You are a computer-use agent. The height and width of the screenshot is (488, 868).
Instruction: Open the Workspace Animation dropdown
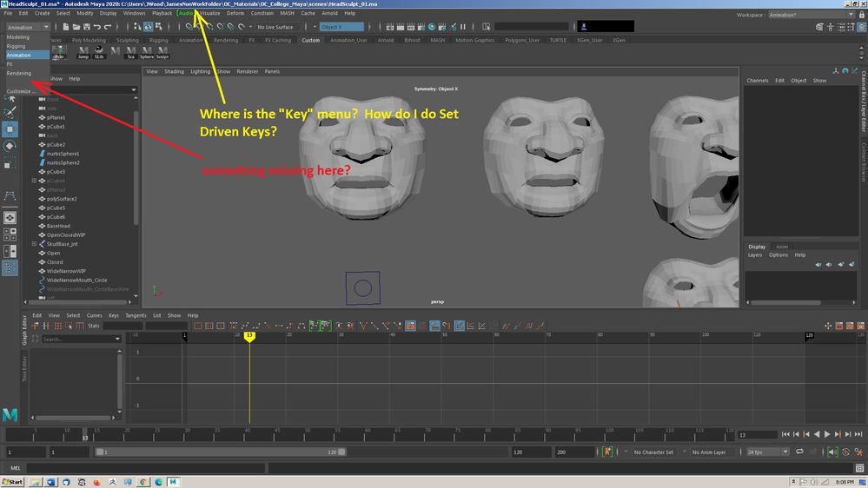point(812,15)
